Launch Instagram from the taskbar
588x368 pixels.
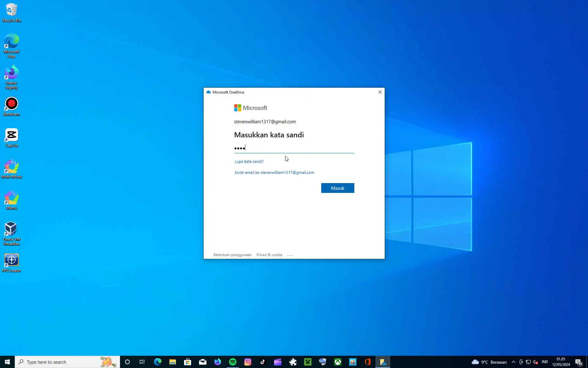[248, 362]
